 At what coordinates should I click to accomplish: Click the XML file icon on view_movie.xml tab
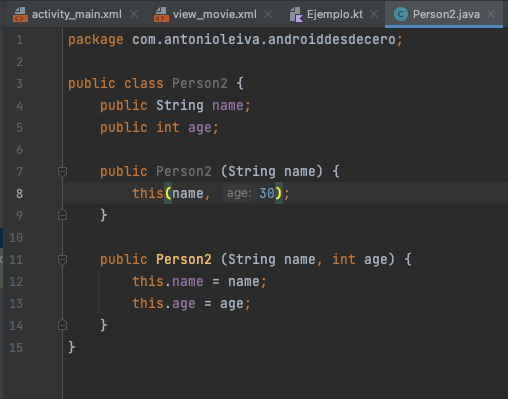tap(161, 15)
